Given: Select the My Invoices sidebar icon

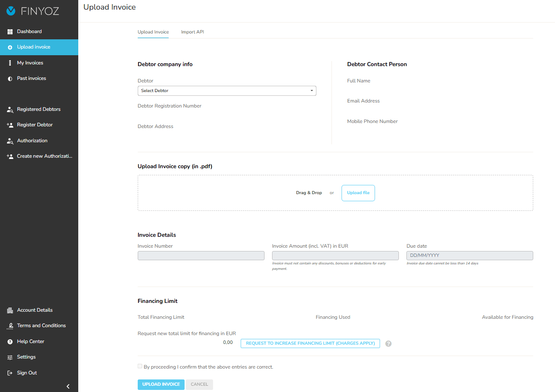Looking at the screenshot, I should [x=9, y=62].
